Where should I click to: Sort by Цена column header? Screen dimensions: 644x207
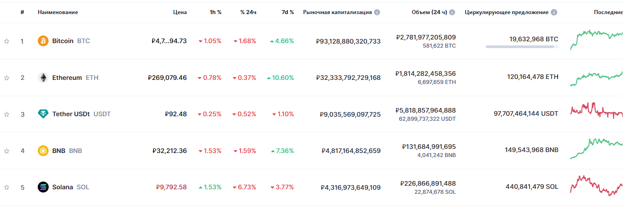click(180, 12)
